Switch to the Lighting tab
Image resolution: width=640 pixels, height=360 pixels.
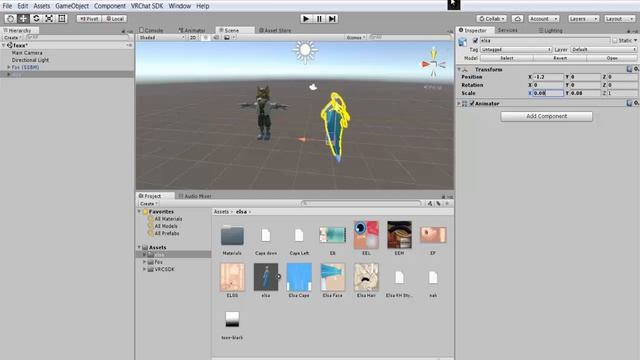[550, 30]
